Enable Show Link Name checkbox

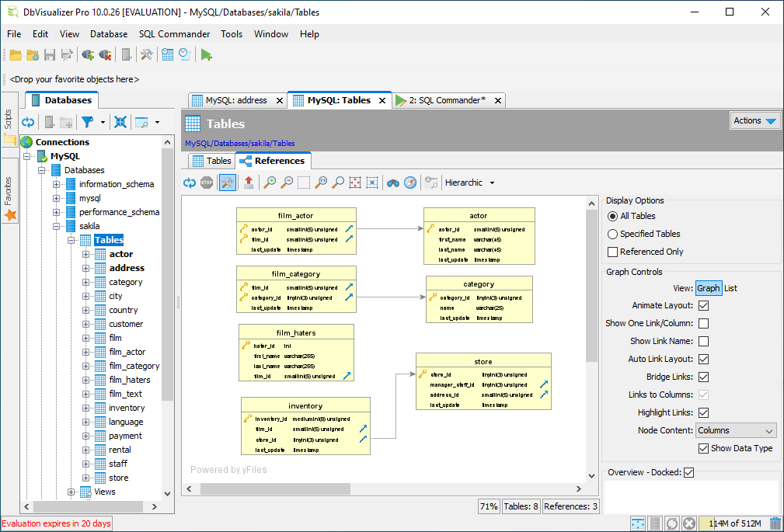point(703,342)
